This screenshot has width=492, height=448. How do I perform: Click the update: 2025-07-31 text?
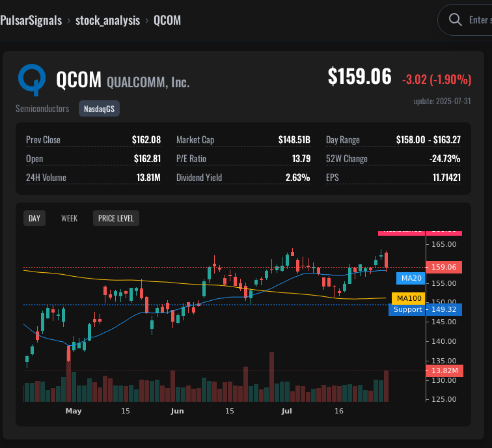click(x=442, y=101)
